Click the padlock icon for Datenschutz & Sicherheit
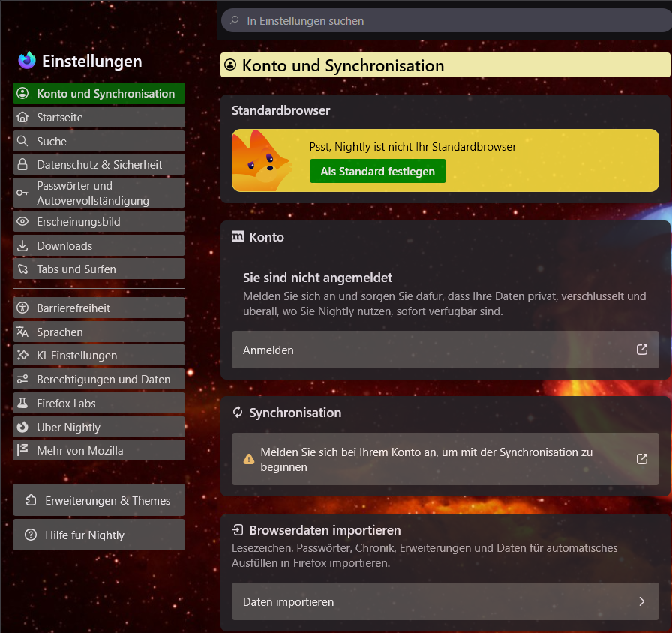Screen dimensions: 672x633 pos(22,164)
